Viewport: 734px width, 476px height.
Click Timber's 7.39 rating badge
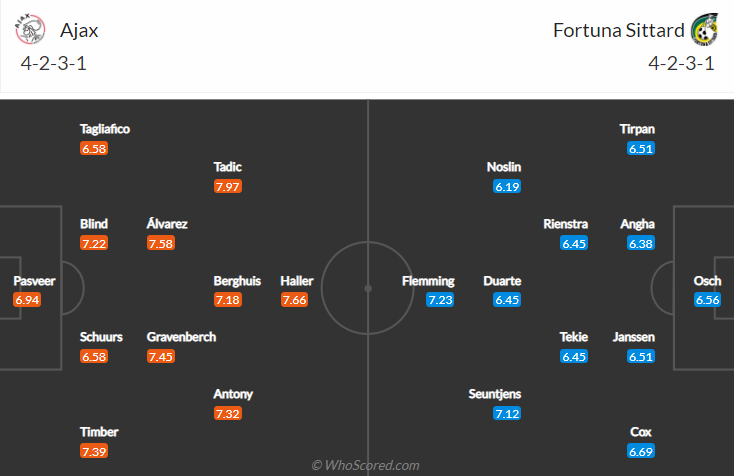[94, 452]
